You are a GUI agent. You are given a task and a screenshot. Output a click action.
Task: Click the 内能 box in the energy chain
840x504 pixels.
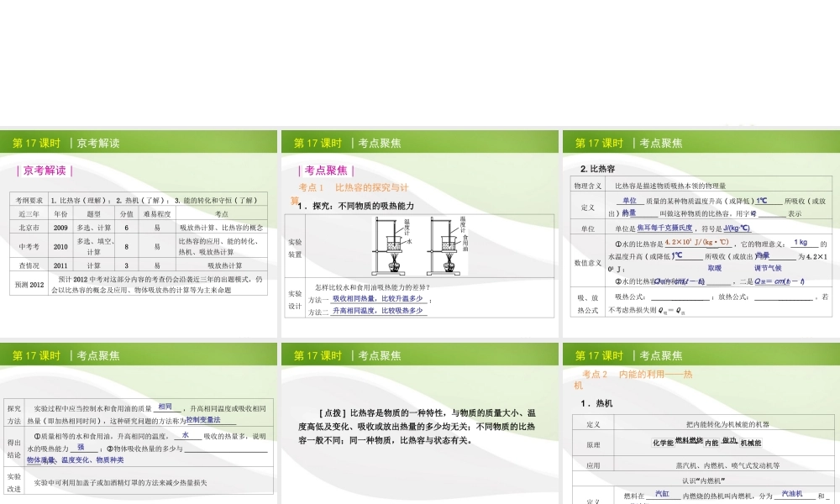click(711, 443)
